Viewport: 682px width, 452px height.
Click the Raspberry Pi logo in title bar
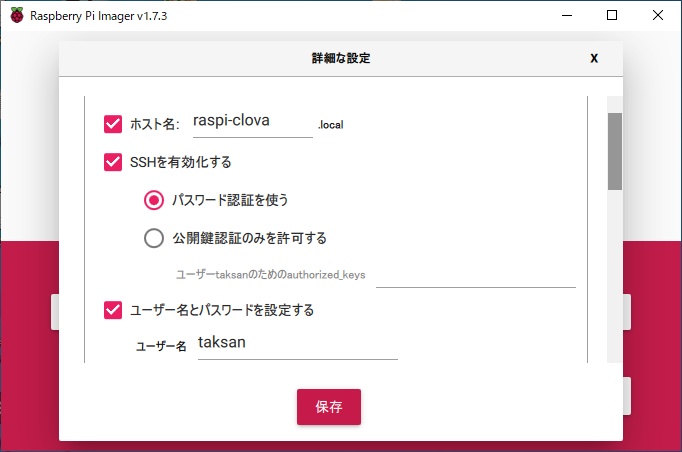tap(16, 15)
